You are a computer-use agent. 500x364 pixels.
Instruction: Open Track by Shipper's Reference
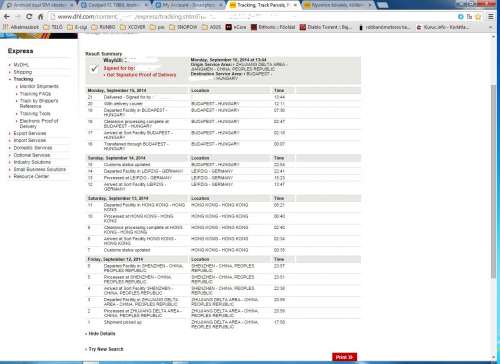click(39, 103)
